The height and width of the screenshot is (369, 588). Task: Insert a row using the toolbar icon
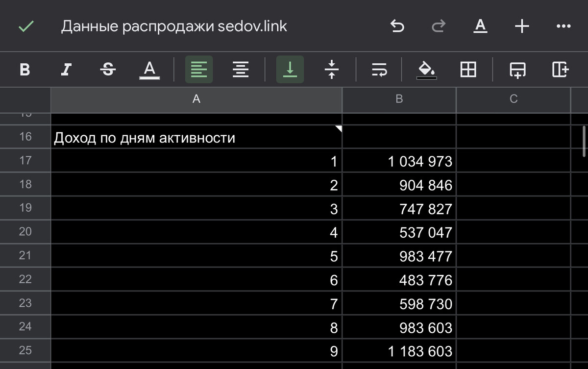click(x=518, y=70)
